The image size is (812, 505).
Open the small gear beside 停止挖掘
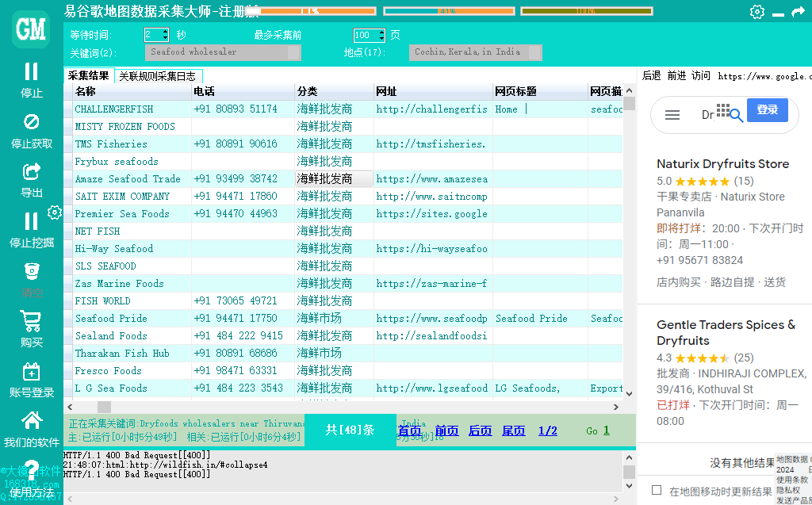pyautogui.click(x=55, y=212)
